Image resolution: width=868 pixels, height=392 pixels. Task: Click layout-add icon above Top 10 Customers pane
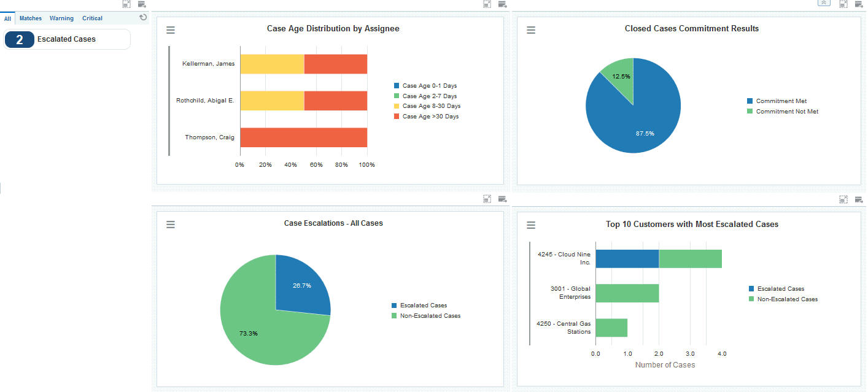(859, 199)
